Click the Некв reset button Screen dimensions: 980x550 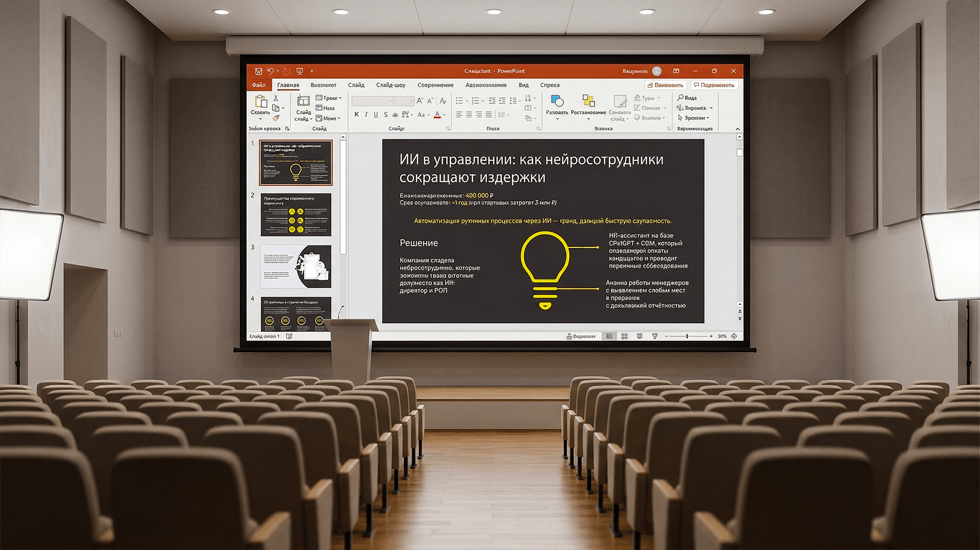(325, 108)
